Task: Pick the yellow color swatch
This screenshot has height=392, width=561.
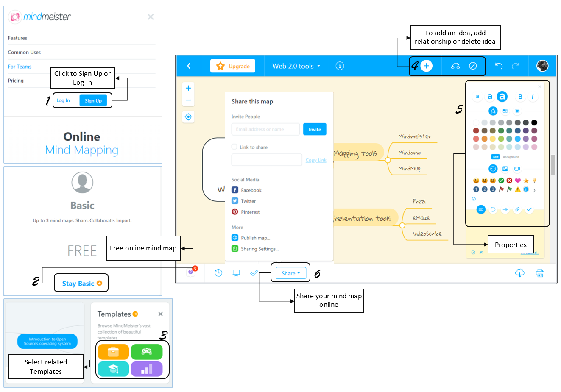Action: [x=493, y=139]
